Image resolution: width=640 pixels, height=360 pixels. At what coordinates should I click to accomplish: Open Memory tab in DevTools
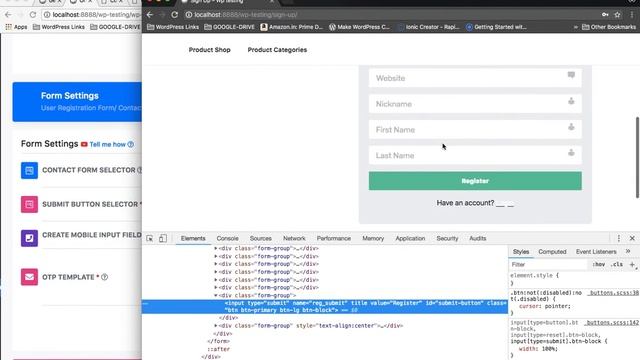(x=373, y=238)
